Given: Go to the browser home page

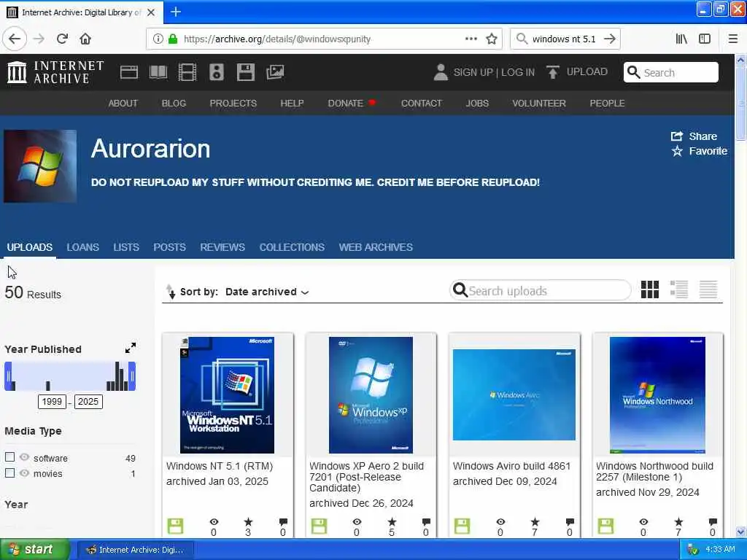Looking at the screenshot, I should click(x=85, y=39).
